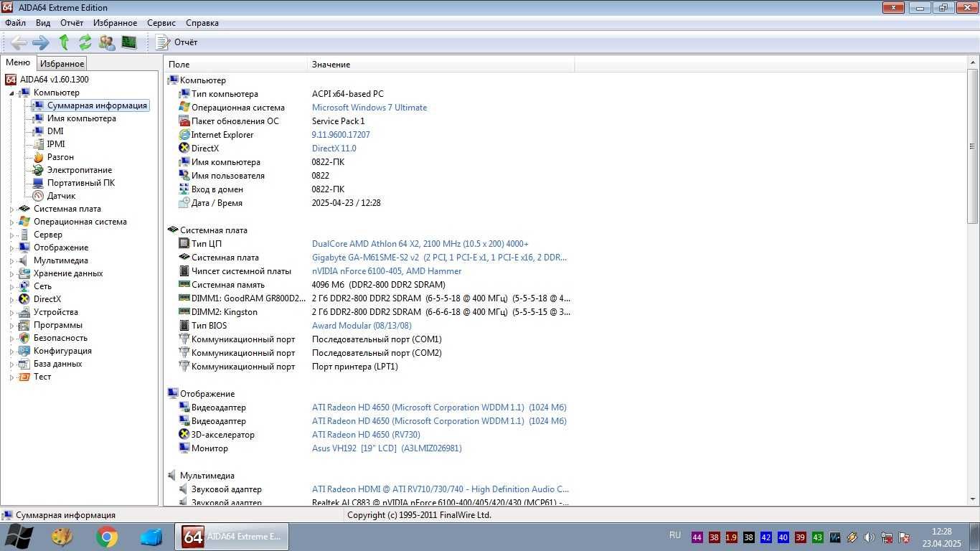The height and width of the screenshot is (551, 980).
Task: Click the Значение column header
Action: (x=441, y=65)
